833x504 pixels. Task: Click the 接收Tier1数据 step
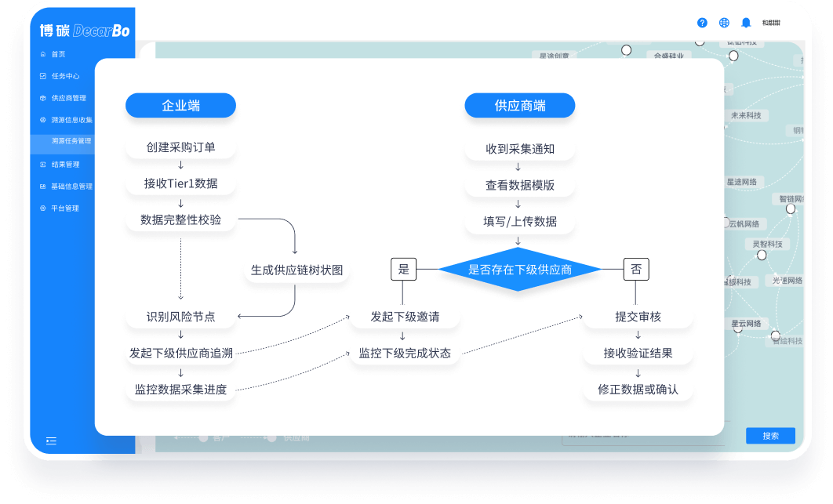click(180, 183)
